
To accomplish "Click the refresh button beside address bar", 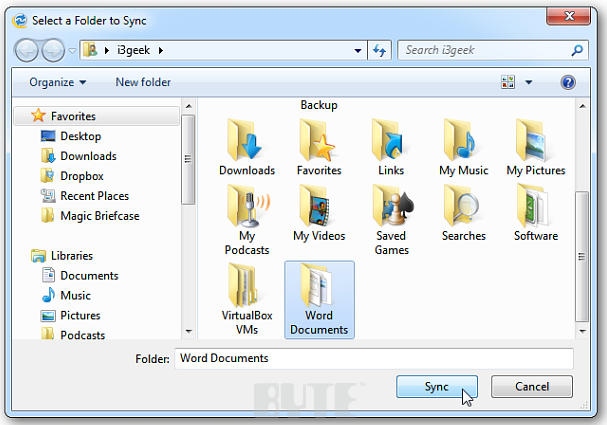I will point(380,50).
